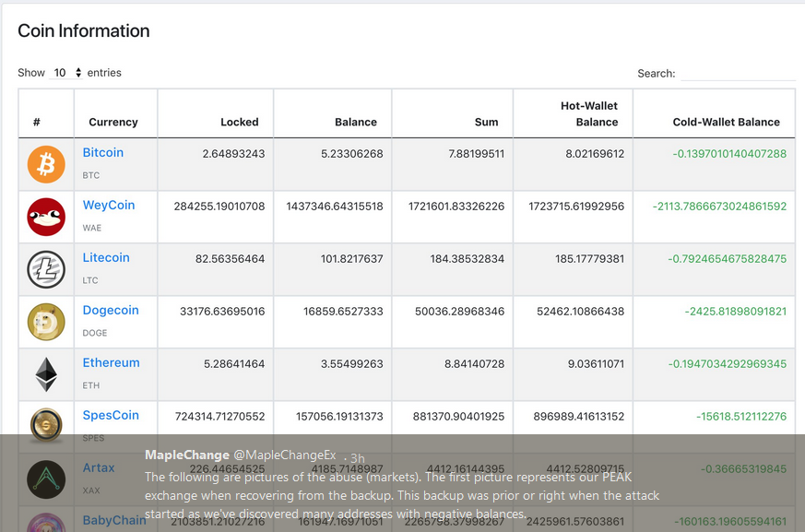Sort by Cold-Wallet Balance column header

click(726, 122)
